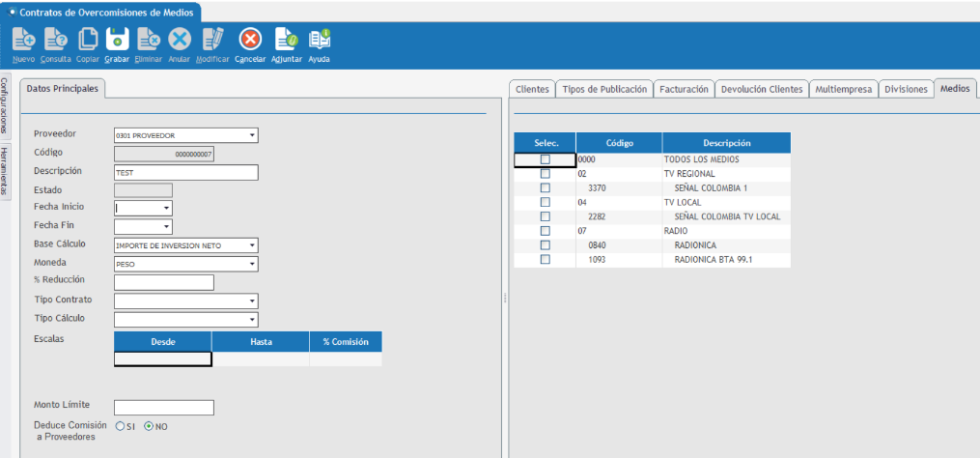Click the Nuevo toolbar icon
The image size is (980, 458).
pos(25,40)
